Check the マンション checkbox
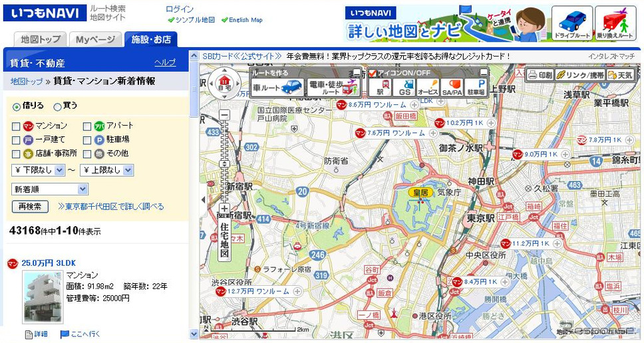The height and width of the screenshot is (343, 644). 16,126
